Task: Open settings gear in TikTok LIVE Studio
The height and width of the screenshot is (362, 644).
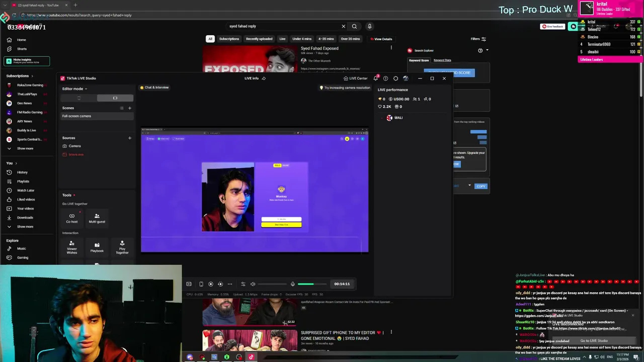Action: [395, 78]
